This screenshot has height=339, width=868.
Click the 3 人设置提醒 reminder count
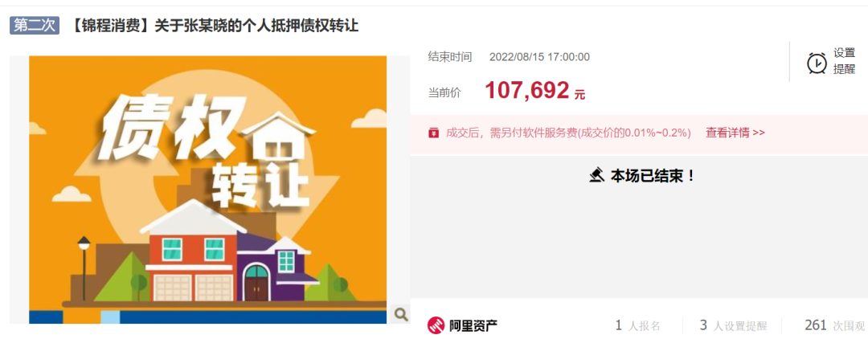[733, 325]
